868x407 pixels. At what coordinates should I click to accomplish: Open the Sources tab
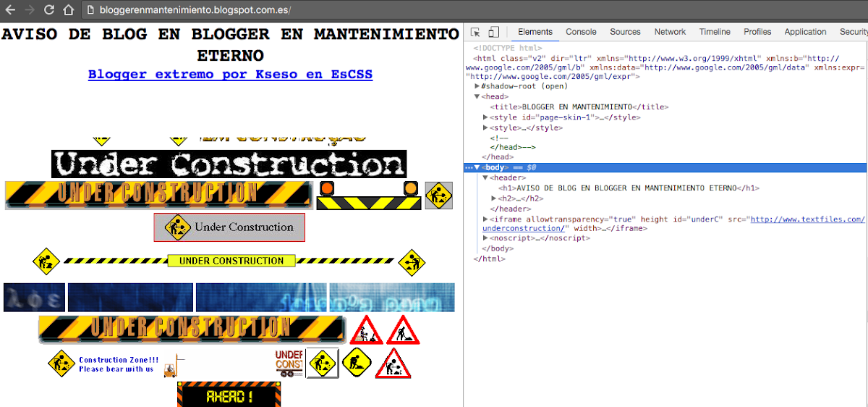pos(625,32)
